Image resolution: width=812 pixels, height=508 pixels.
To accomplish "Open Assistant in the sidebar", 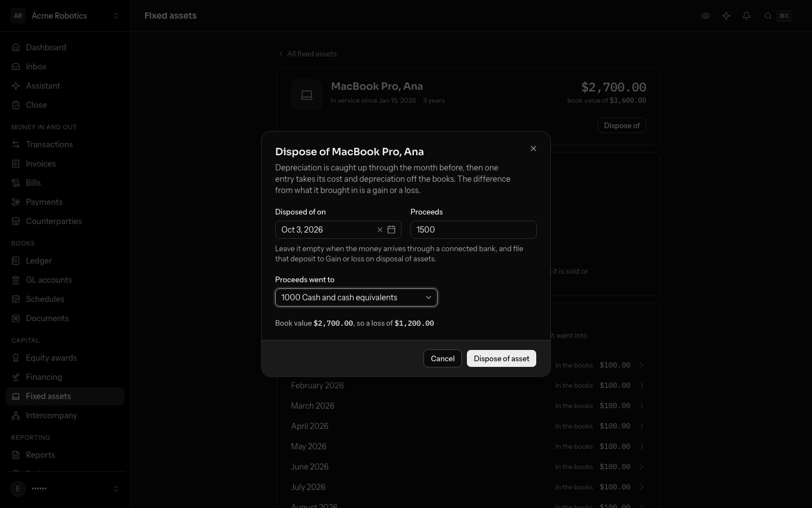I will click(x=65, y=86).
